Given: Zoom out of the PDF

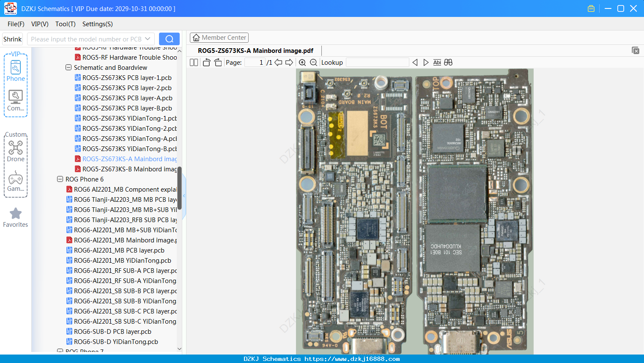Looking at the screenshot, I should point(313,63).
